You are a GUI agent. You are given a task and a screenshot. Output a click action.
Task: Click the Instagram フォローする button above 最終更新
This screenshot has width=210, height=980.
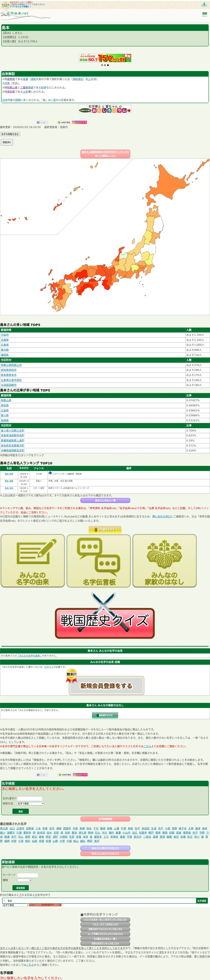(80, 122)
